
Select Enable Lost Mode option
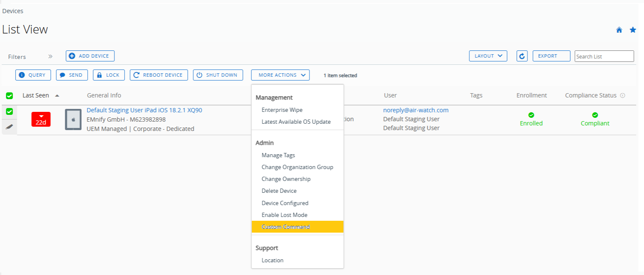(x=284, y=215)
